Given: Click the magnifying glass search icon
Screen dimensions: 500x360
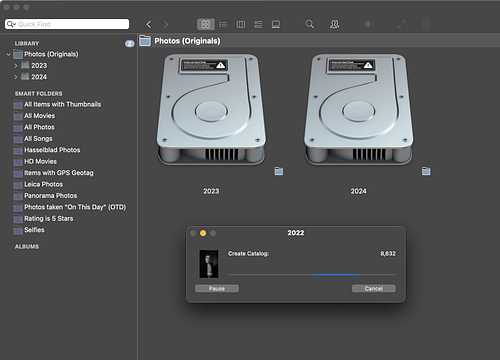Looking at the screenshot, I should click(310, 24).
